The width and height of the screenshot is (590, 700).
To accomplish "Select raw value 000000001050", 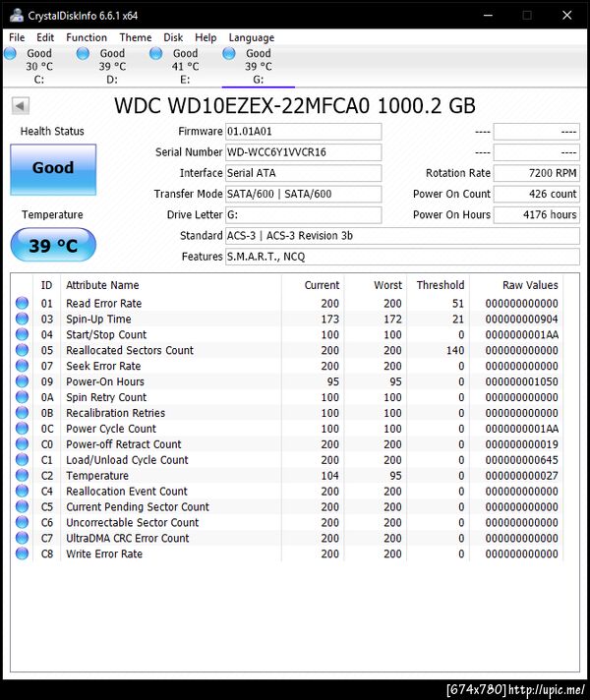I will tap(522, 381).
